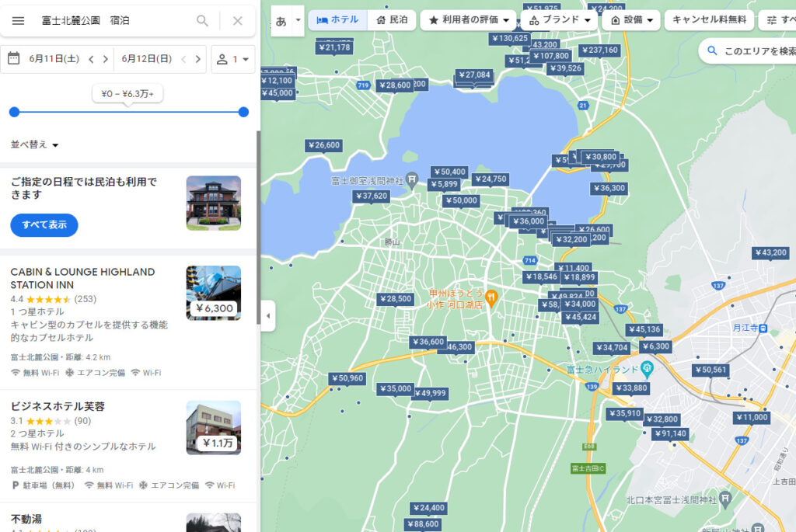Select the ¥35,000 hotel price marker

(x=396, y=389)
